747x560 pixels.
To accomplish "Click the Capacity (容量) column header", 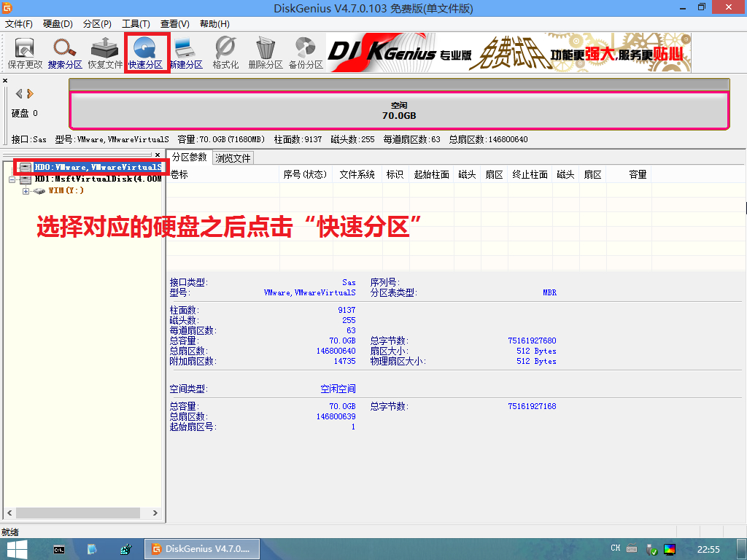I will (x=629, y=175).
